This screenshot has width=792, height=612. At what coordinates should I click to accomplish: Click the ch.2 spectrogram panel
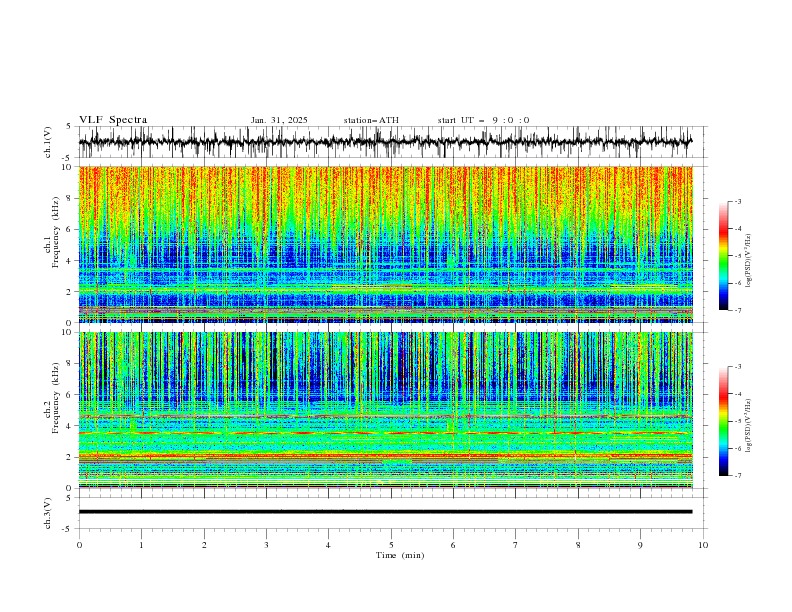[385, 410]
